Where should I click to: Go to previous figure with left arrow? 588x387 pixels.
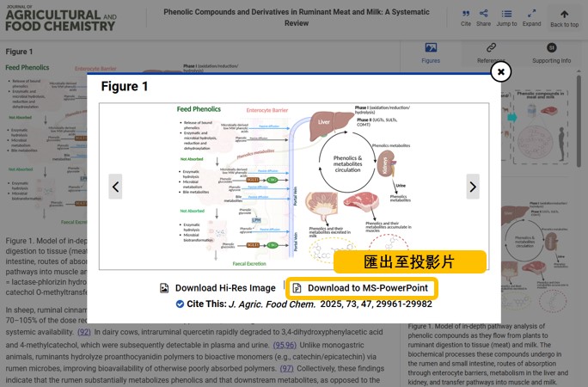[x=116, y=187]
